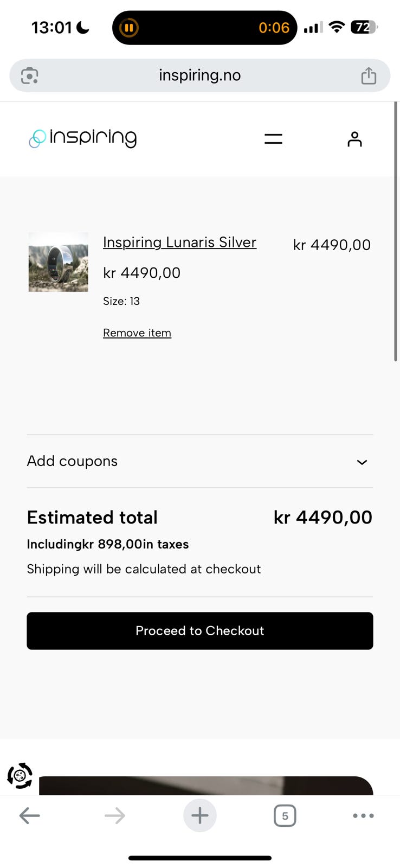This screenshot has height=868, width=400.
Task: Tap the cookie settings icon
Action: point(20,775)
